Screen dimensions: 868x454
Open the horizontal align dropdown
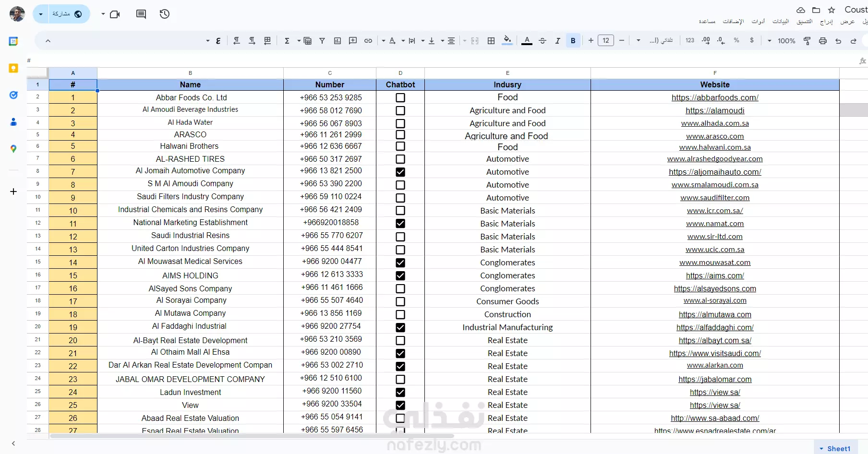click(x=447, y=41)
